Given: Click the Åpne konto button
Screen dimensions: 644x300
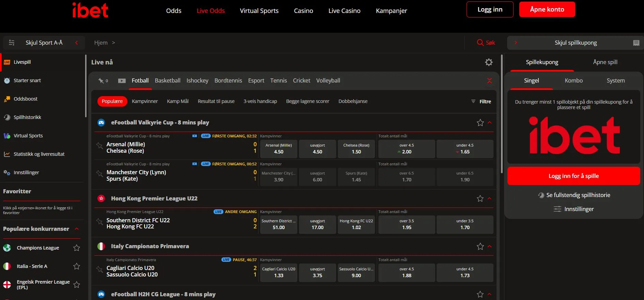Looking at the screenshot, I should 547,10.
